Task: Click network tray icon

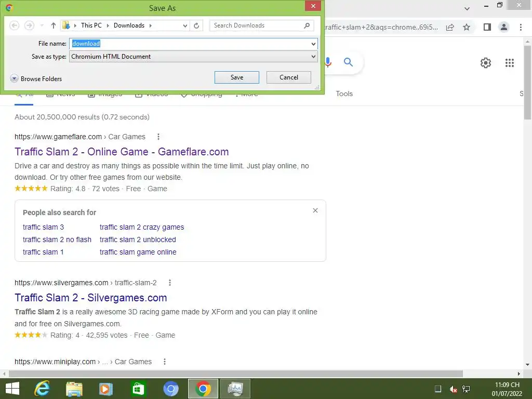Action: [x=466, y=389]
